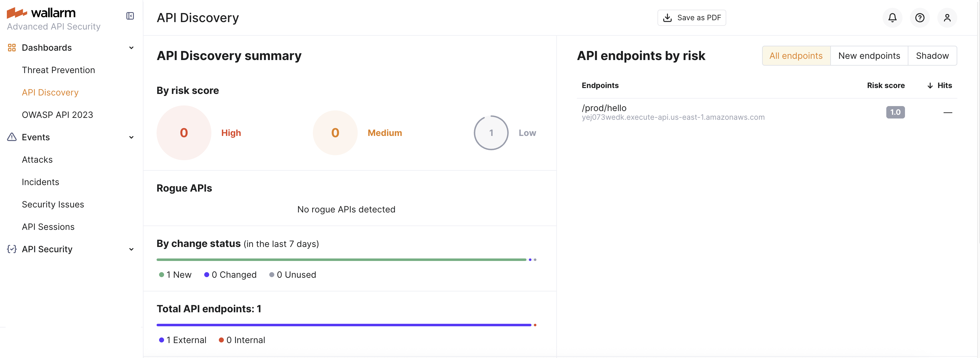Sort endpoints by Hits using the arrow
Image resolution: width=980 pixels, height=358 pixels.
tap(931, 85)
